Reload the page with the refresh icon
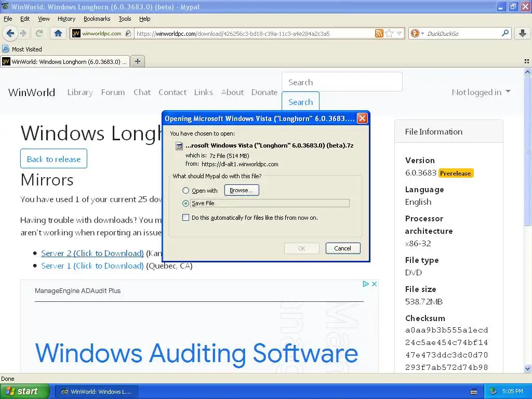 coord(39,33)
